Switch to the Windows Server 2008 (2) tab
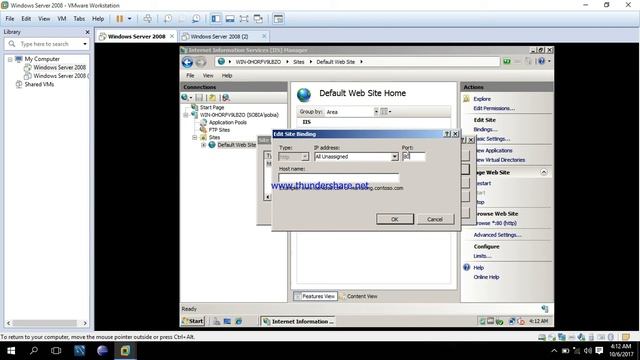 pos(219,36)
